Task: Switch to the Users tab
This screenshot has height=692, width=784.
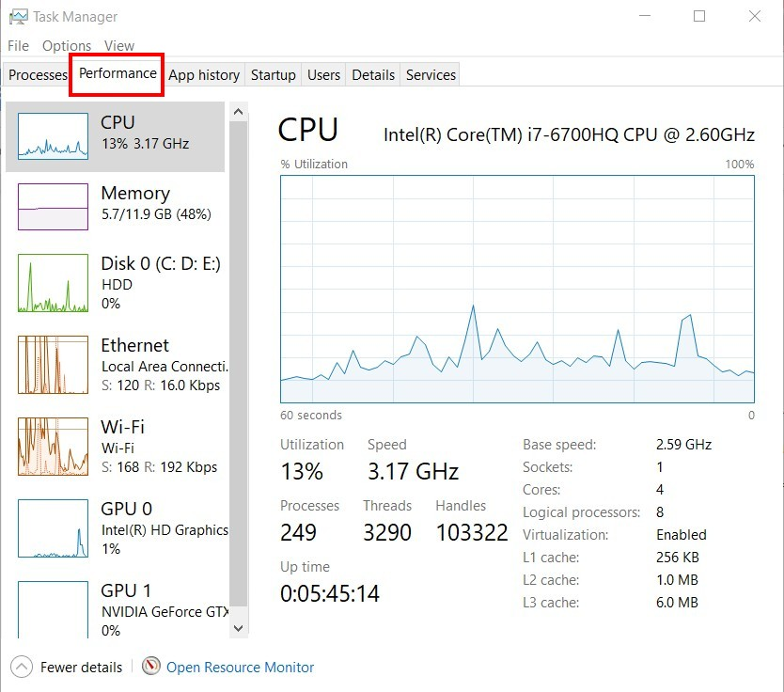Action: [323, 74]
